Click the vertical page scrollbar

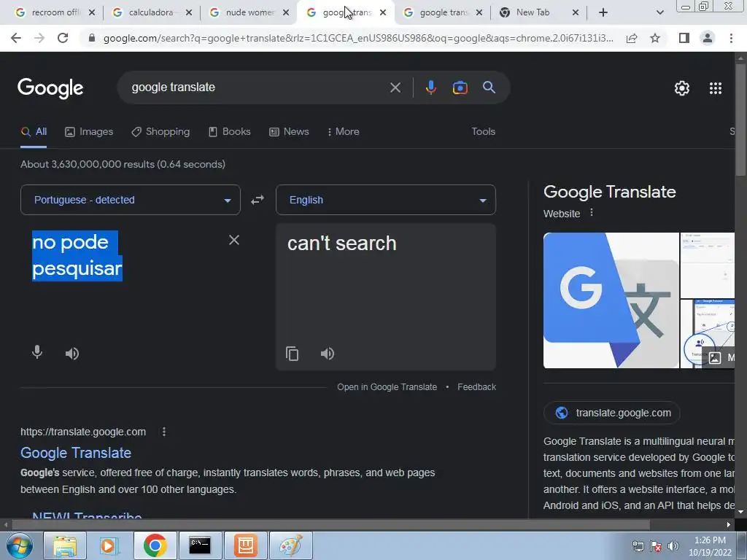740,119
